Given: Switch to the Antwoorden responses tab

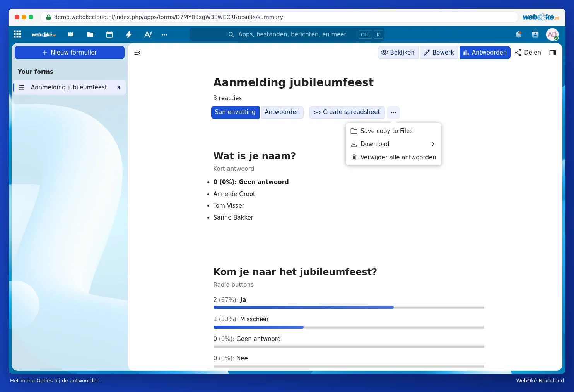Looking at the screenshot, I should point(282,112).
